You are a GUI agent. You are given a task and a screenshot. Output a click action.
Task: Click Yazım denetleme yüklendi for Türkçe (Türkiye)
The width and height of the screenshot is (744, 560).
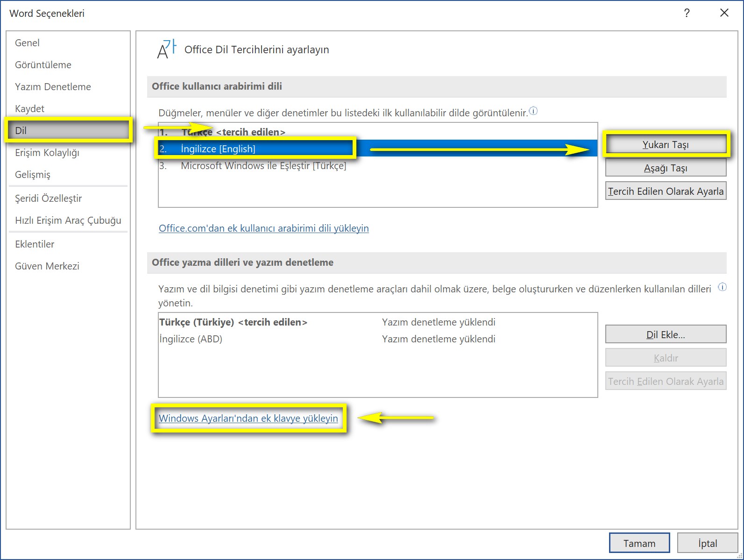click(439, 322)
